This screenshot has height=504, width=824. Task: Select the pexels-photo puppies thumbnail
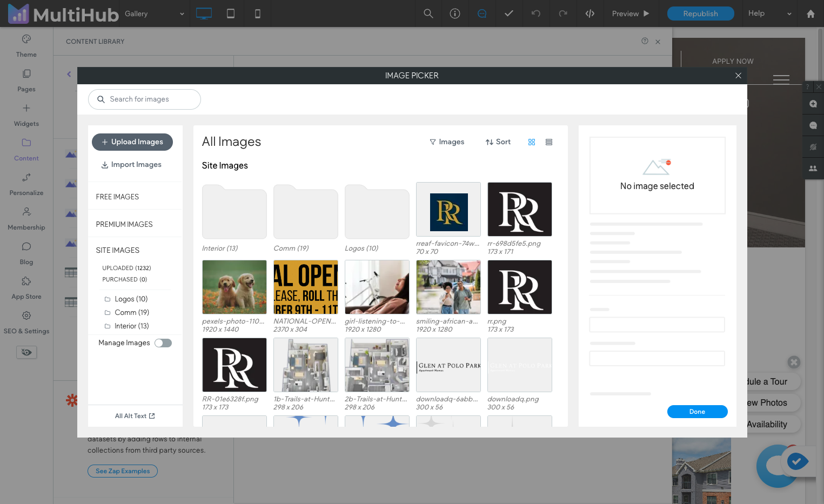(x=235, y=287)
